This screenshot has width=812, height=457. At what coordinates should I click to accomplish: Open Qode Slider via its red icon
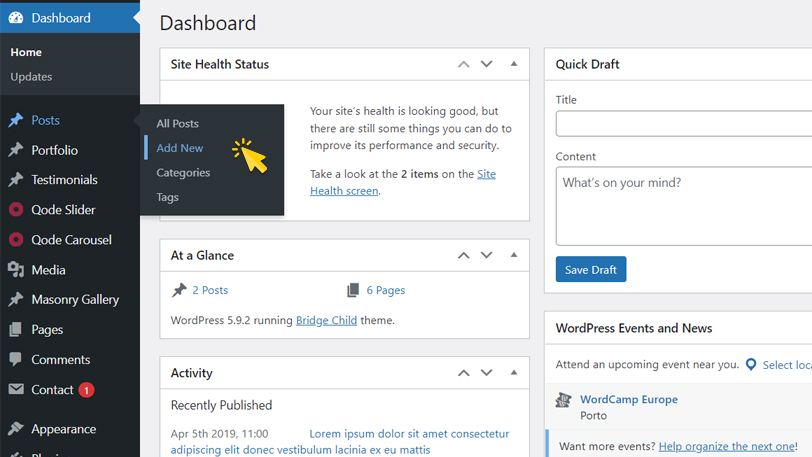(x=16, y=210)
